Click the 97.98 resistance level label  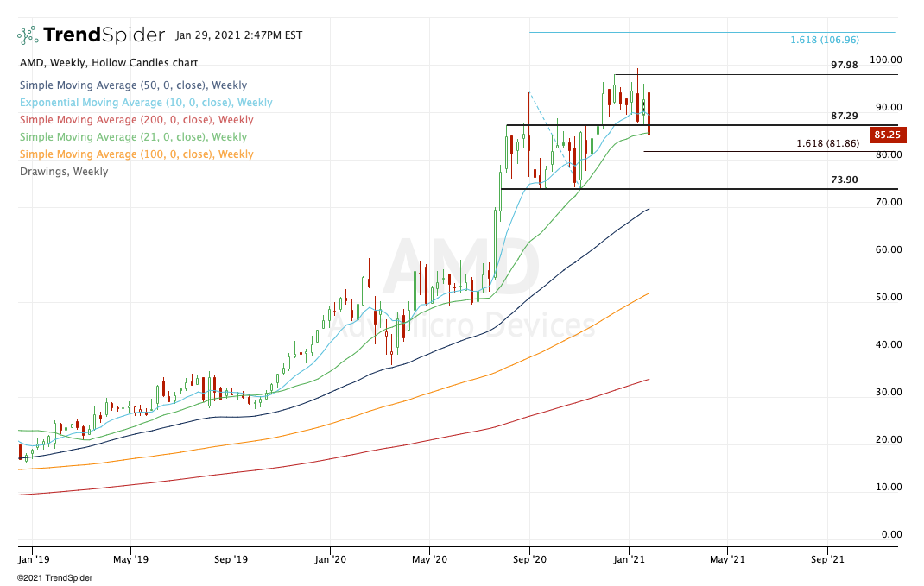(x=845, y=65)
